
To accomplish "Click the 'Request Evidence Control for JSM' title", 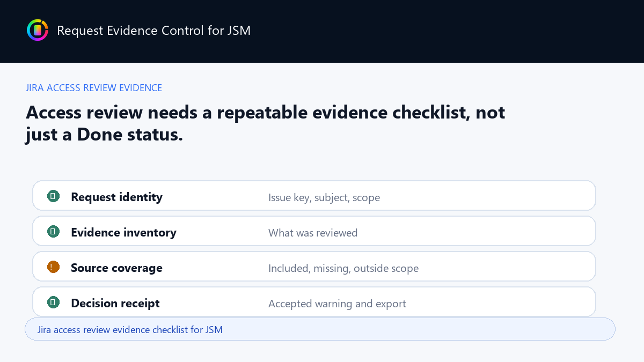I will 153,31.
